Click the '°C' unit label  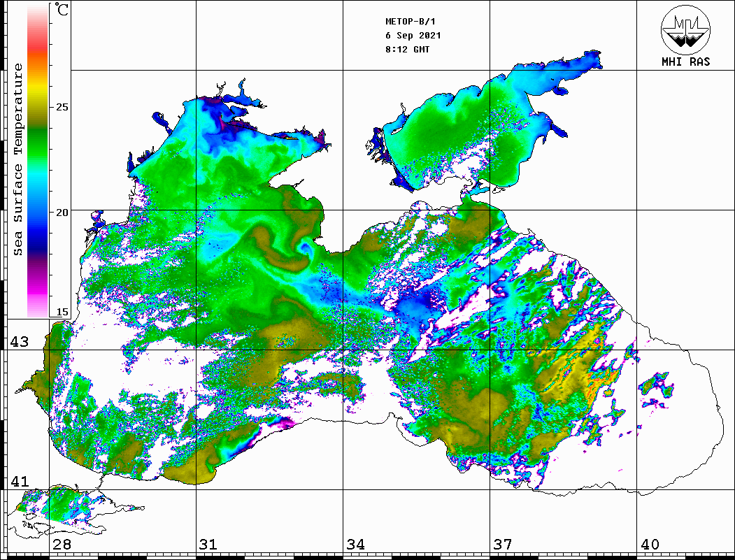(62, 9)
